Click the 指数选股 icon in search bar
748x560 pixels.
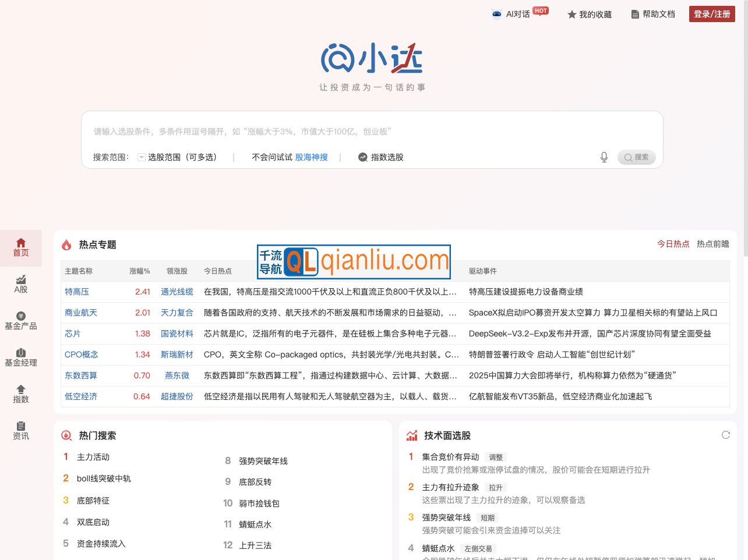(x=362, y=157)
